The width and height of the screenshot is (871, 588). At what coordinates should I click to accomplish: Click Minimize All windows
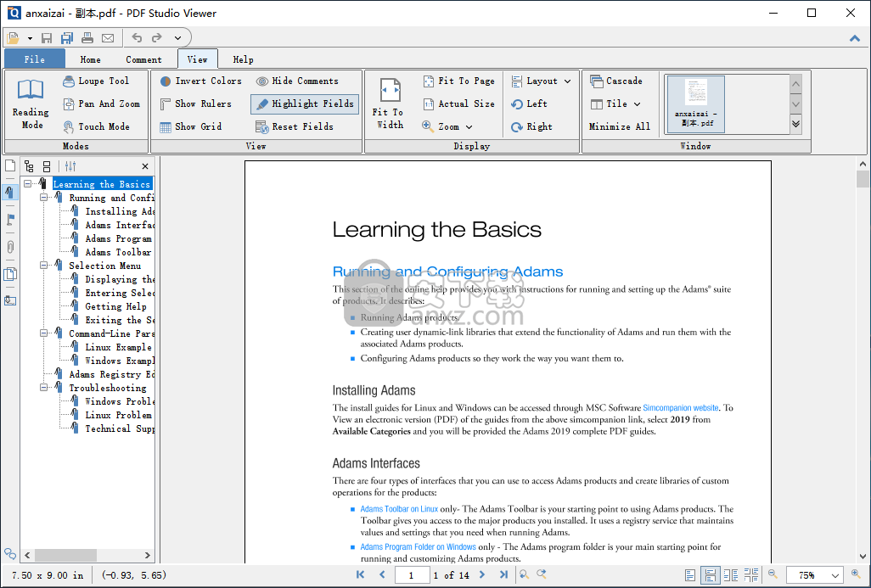point(620,126)
